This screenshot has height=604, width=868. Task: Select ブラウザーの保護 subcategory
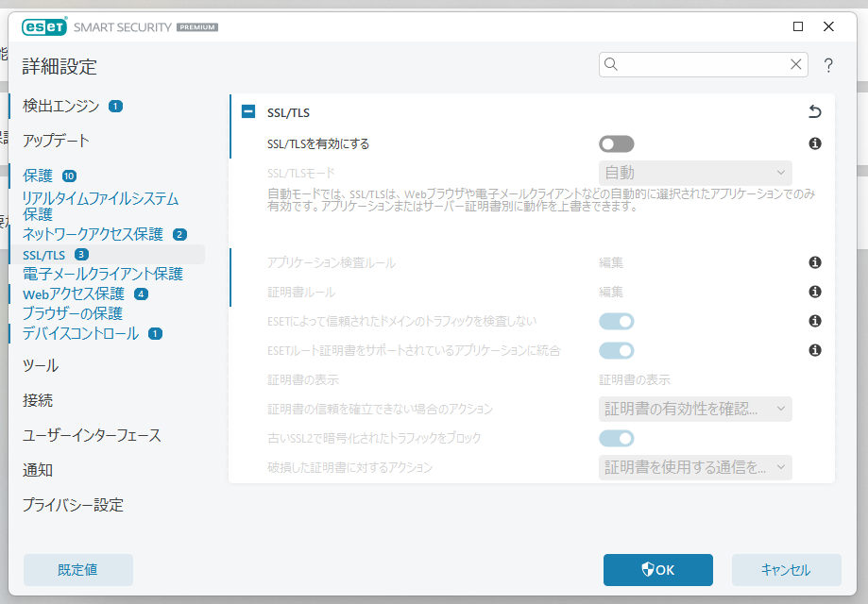point(73,313)
